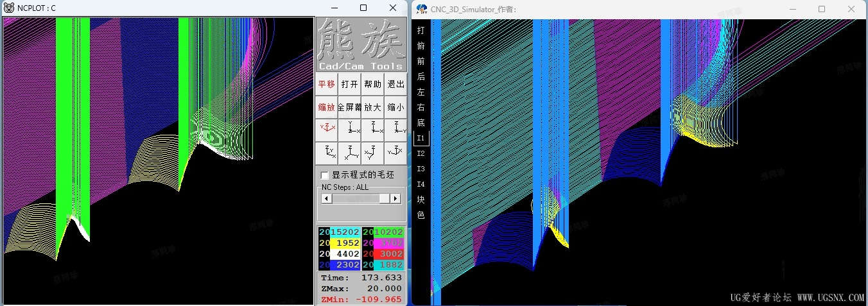Click the CNC_3D_Simulator title bar app icon
Screen dimensions: 868x306
tap(422, 9)
